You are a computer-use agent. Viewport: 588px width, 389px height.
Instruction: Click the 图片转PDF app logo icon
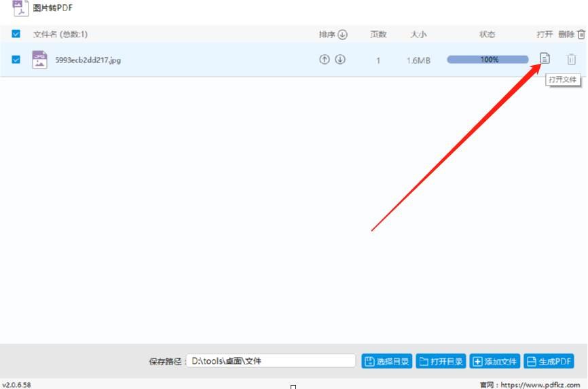pos(20,8)
